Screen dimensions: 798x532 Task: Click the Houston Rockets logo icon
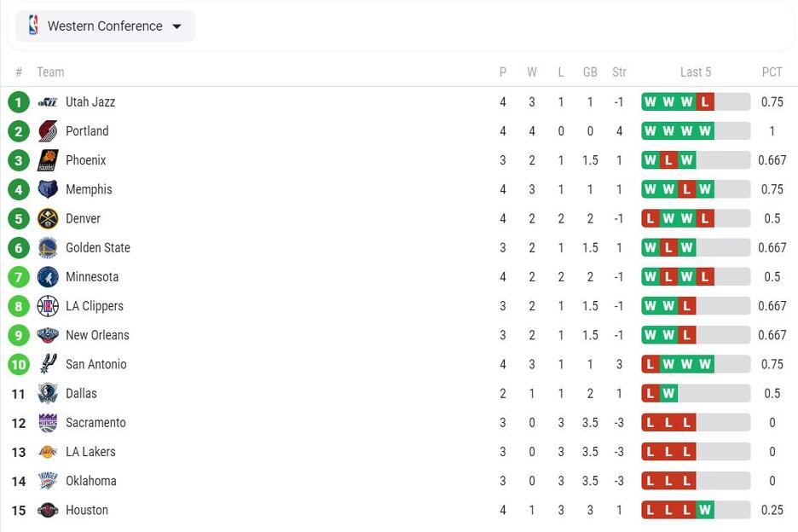(x=48, y=511)
